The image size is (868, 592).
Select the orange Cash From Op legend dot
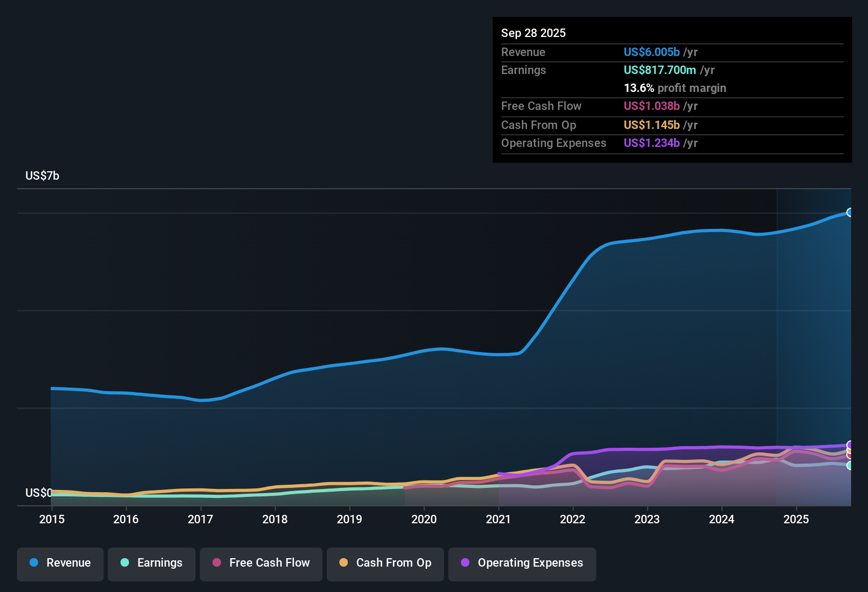pyautogui.click(x=344, y=563)
